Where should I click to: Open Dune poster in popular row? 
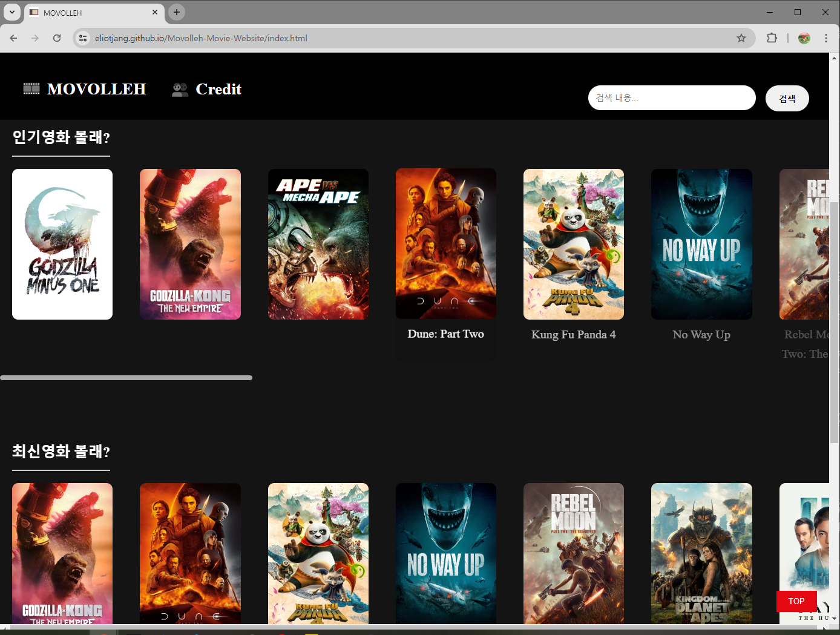(446, 243)
